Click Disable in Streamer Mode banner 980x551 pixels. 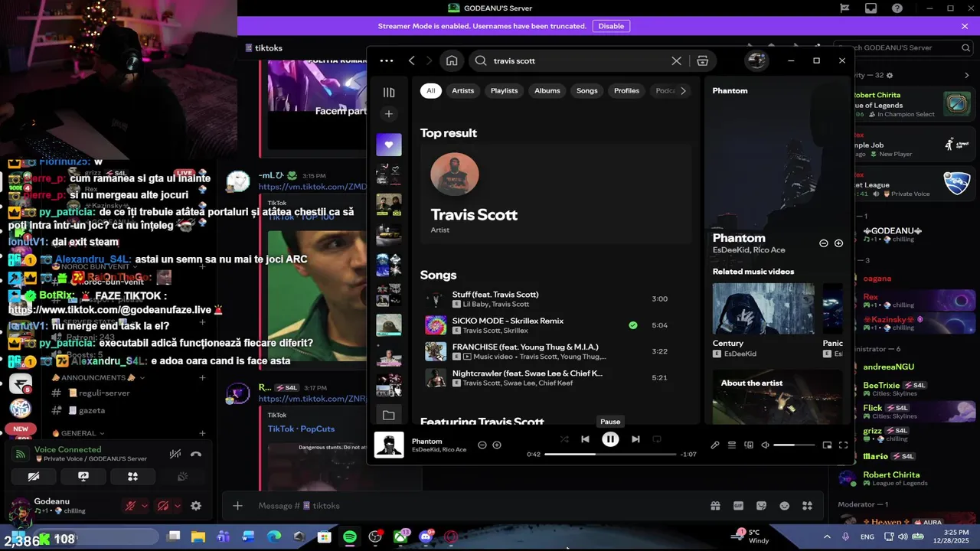pyautogui.click(x=611, y=26)
